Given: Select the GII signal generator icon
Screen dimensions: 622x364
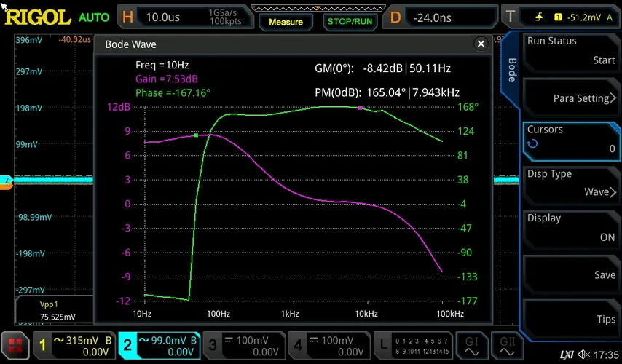Looking at the screenshot, I should pos(507,346).
